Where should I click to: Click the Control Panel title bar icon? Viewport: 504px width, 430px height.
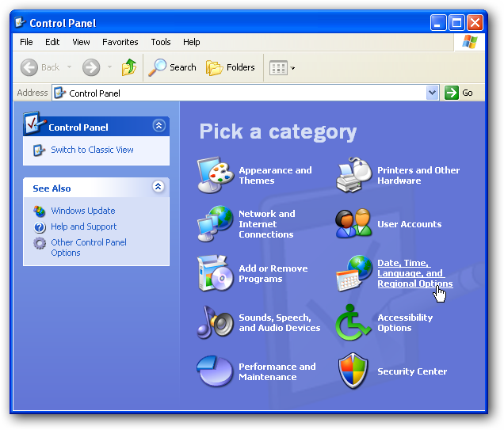coord(21,22)
